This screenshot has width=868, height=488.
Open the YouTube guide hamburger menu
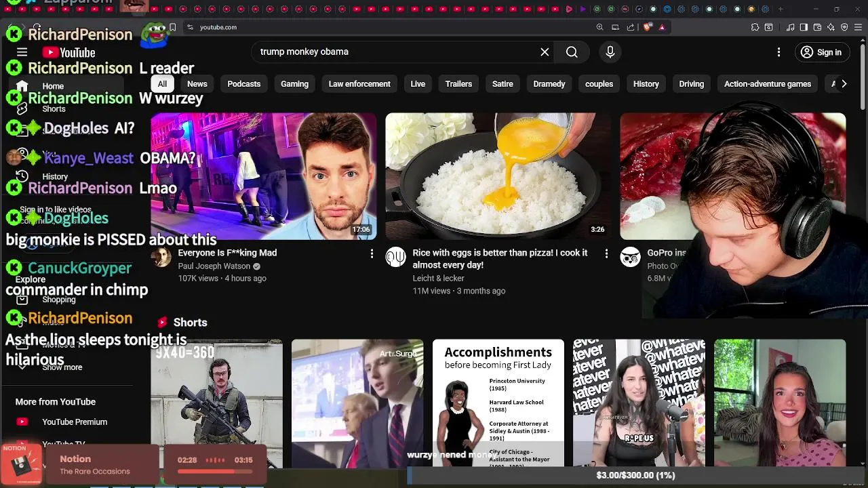pyautogui.click(x=22, y=52)
